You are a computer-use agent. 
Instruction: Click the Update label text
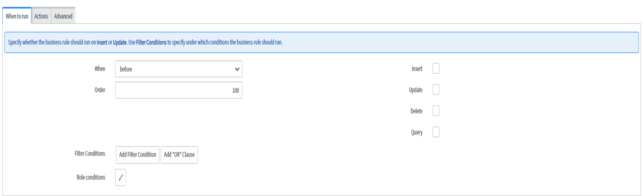[415, 90]
